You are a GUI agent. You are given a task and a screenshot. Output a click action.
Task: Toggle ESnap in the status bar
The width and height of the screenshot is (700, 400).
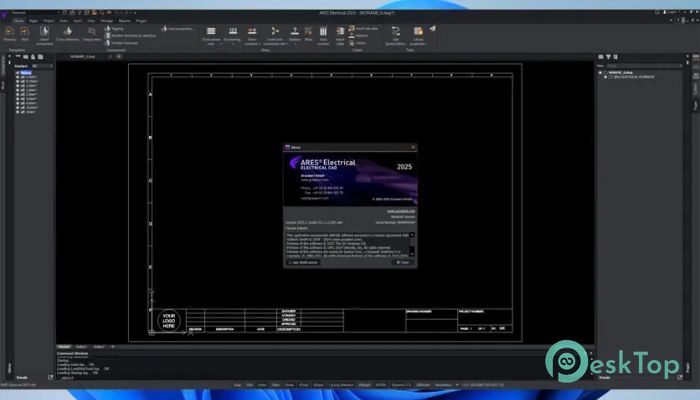[x=290, y=385]
